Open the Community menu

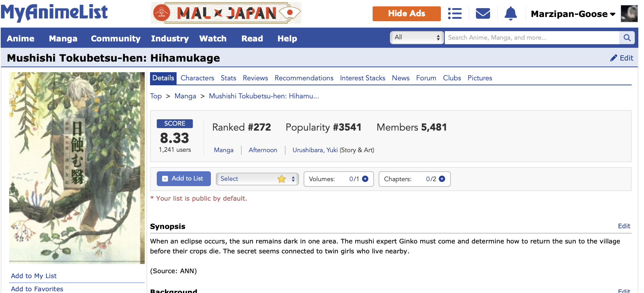[116, 39]
